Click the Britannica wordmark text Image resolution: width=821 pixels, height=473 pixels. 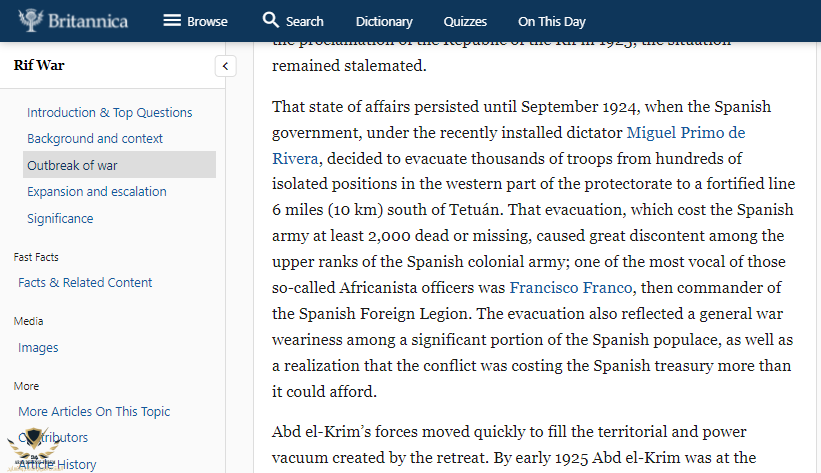(x=89, y=21)
